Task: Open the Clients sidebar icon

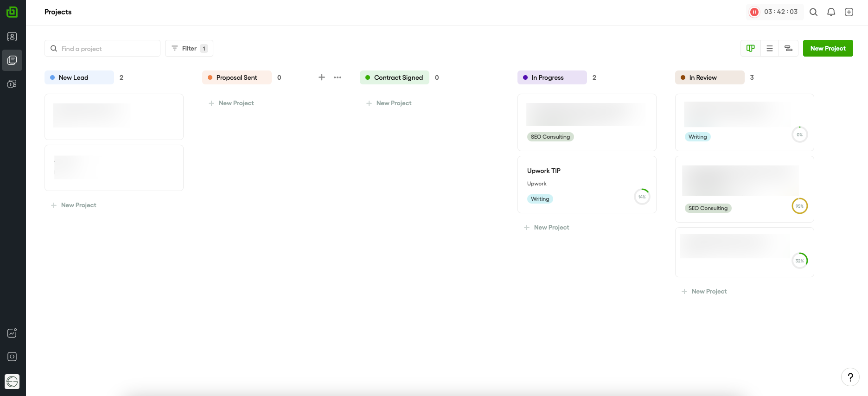Action: pyautogui.click(x=12, y=37)
